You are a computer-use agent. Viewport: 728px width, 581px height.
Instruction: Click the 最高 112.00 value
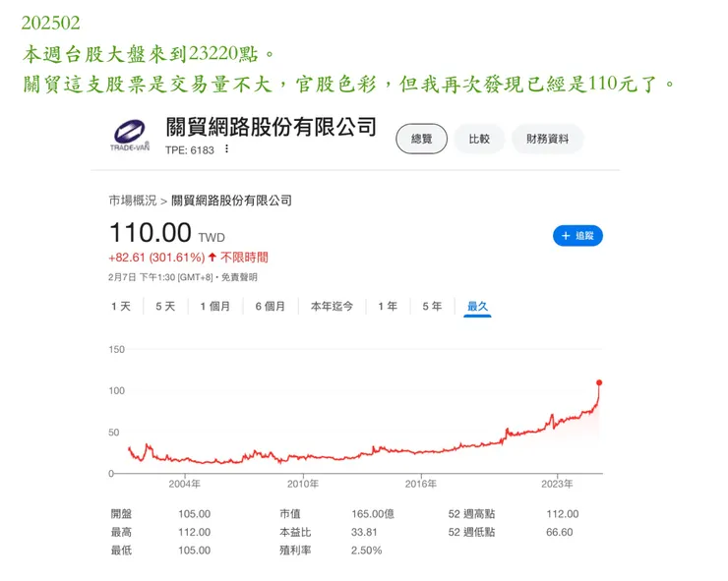coord(195,532)
